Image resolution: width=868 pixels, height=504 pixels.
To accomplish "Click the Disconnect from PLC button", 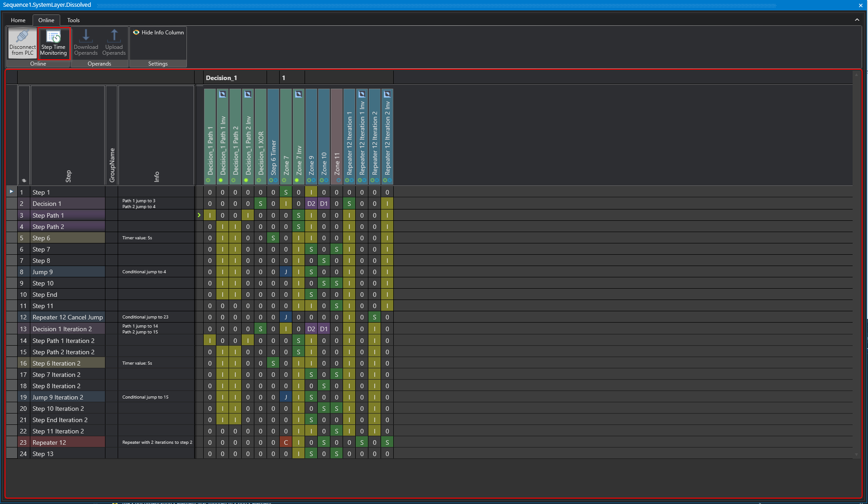I will (x=23, y=43).
